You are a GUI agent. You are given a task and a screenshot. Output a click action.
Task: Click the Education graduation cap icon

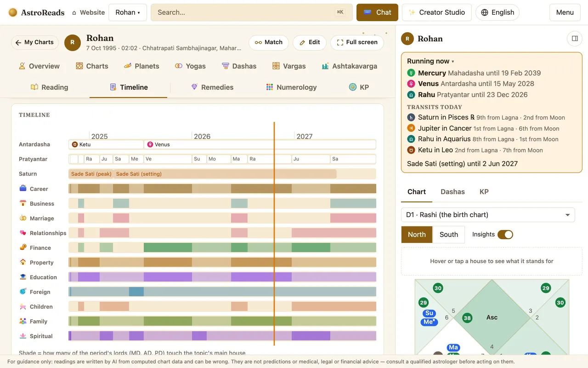point(23,277)
